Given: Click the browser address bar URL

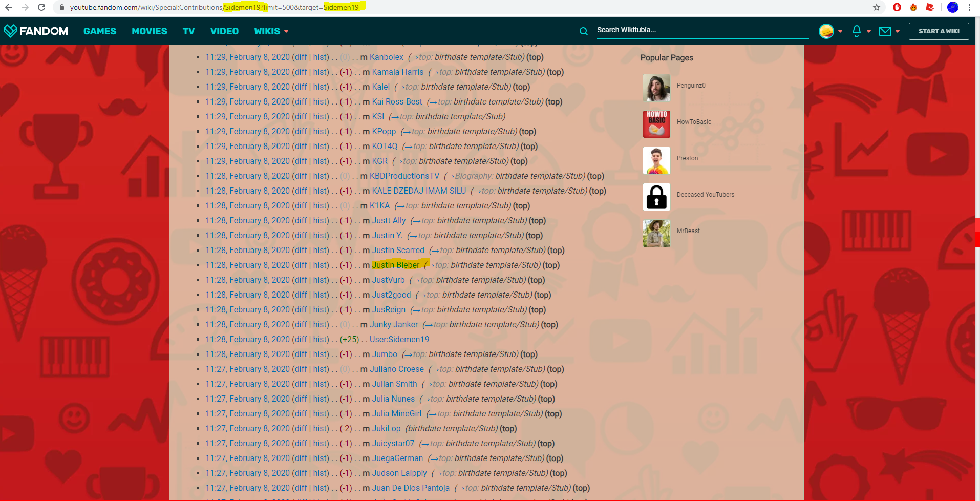Looking at the screenshot, I should tap(215, 7).
